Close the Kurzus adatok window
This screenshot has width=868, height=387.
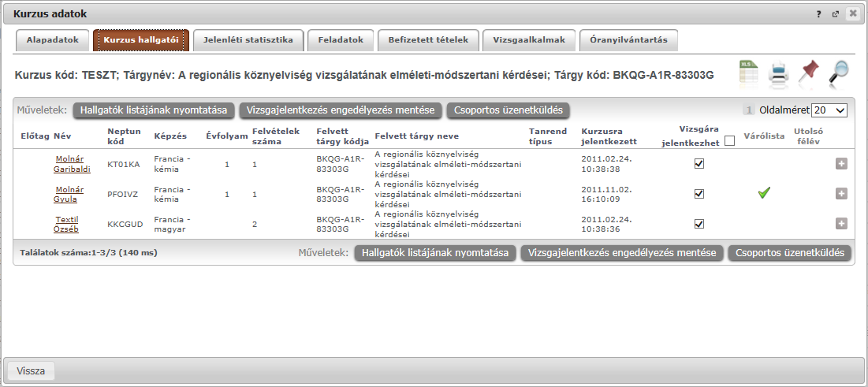pos(852,14)
